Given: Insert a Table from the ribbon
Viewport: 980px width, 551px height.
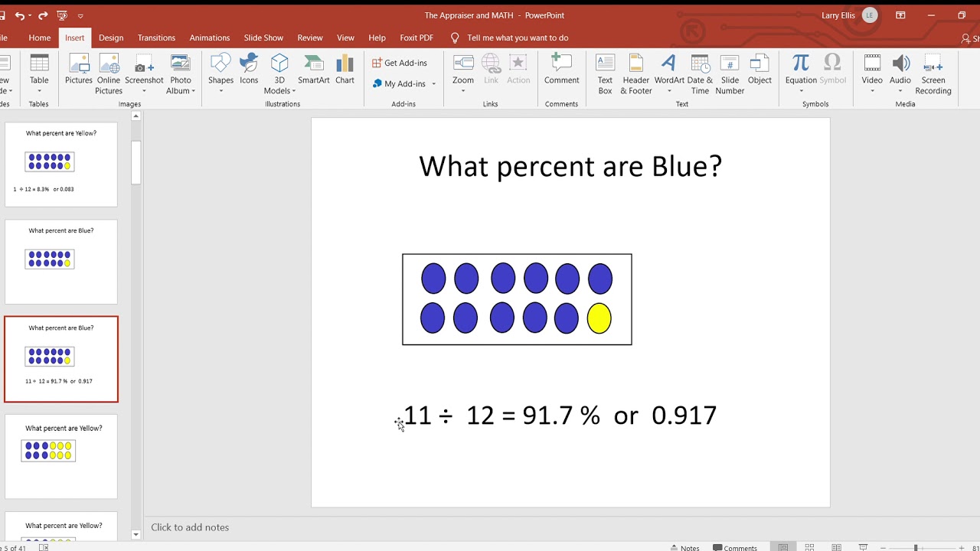Looking at the screenshot, I should coord(39,73).
